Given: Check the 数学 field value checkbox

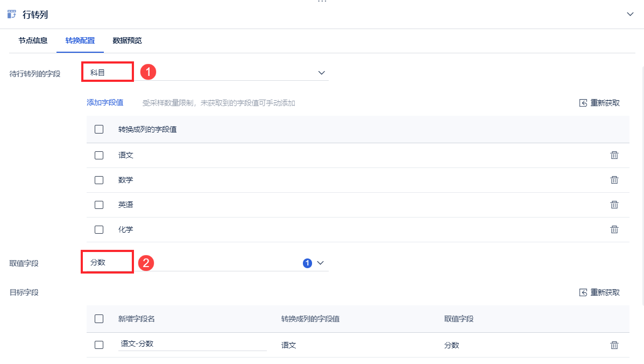Looking at the screenshot, I should [99, 180].
